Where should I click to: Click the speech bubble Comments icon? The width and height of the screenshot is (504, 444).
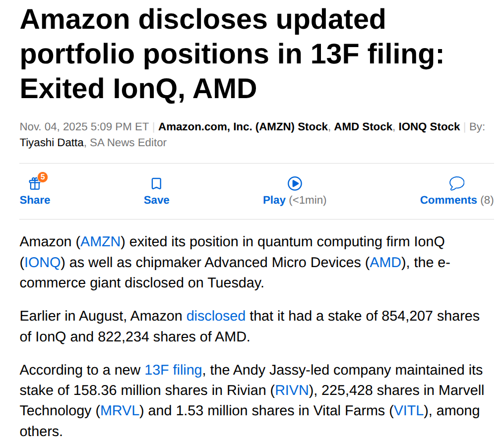click(x=456, y=184)
